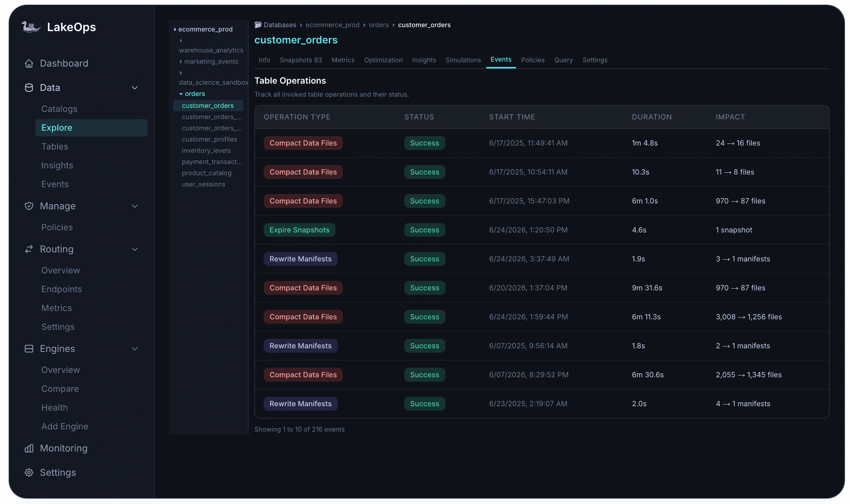Click the Settings gear icon

29,472
